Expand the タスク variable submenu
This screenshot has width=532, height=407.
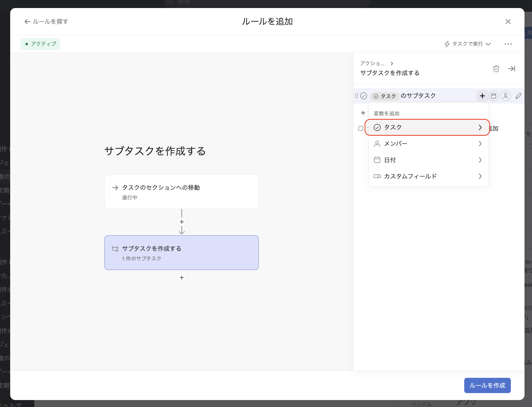pos(428,127)
